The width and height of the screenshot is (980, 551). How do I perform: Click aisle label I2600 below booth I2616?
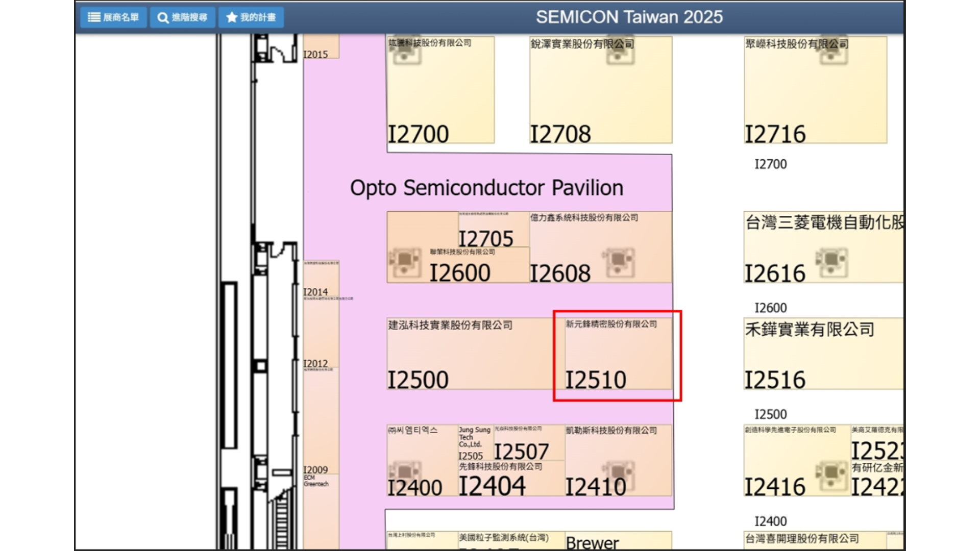click(x=771, y=308)
